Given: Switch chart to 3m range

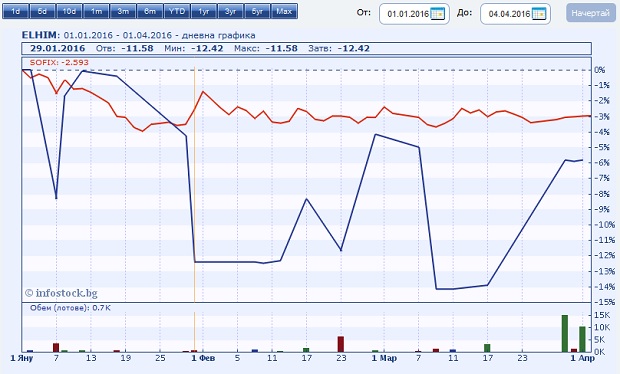Looking at the screenshot, I should [123, 11].
